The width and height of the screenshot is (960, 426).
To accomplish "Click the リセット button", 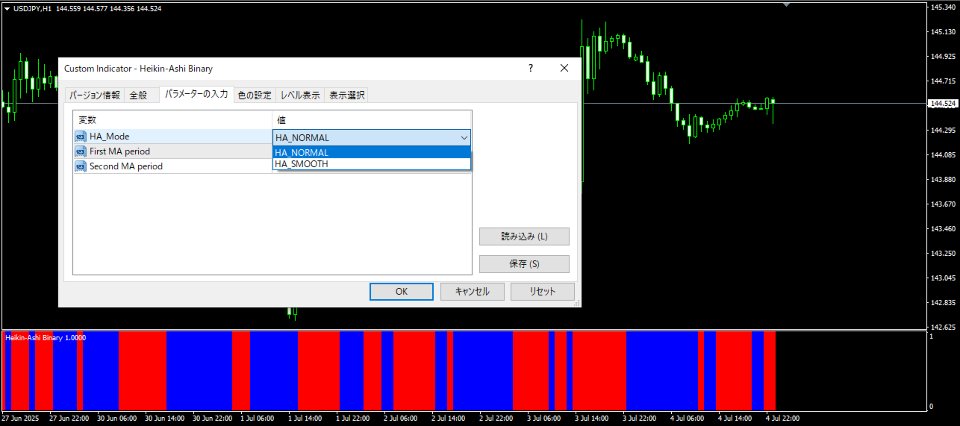I will [542, 291].
